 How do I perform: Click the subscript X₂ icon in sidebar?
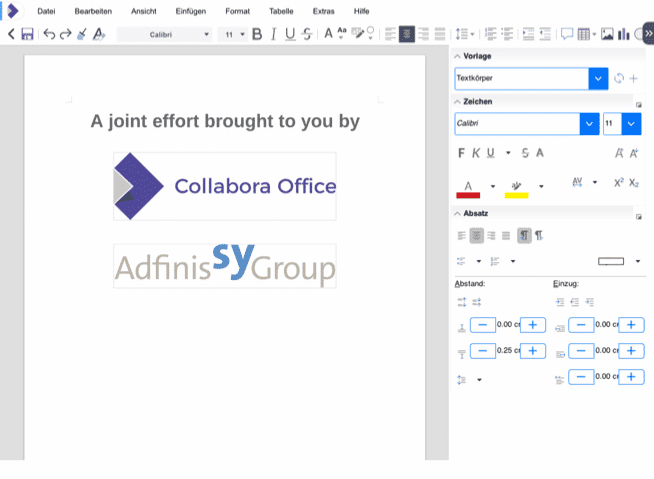(634, 182)
